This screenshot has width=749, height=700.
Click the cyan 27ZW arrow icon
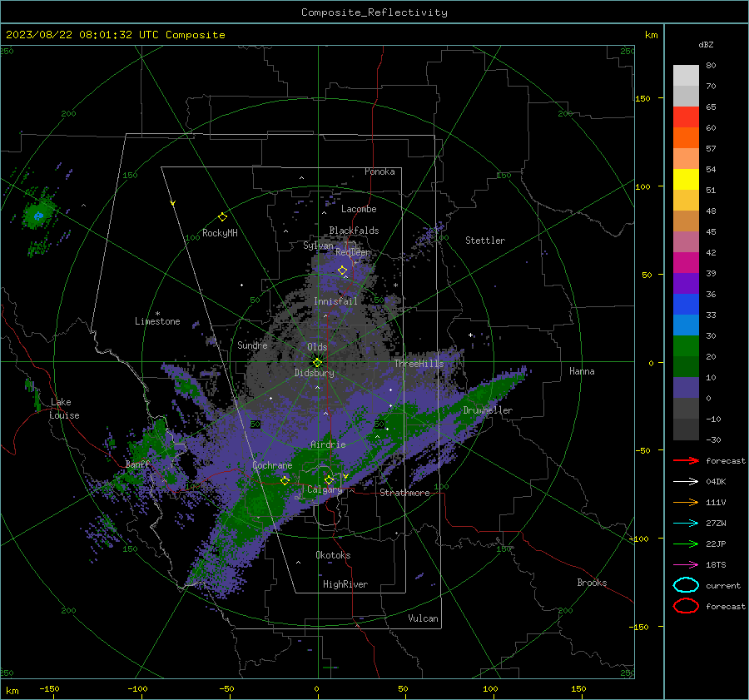(x=686, y=524)
